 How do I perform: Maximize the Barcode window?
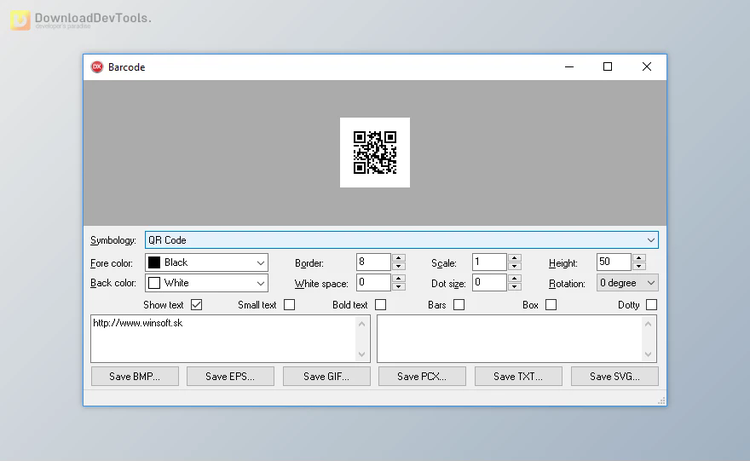pyautogui.click(x=607, y=67)
